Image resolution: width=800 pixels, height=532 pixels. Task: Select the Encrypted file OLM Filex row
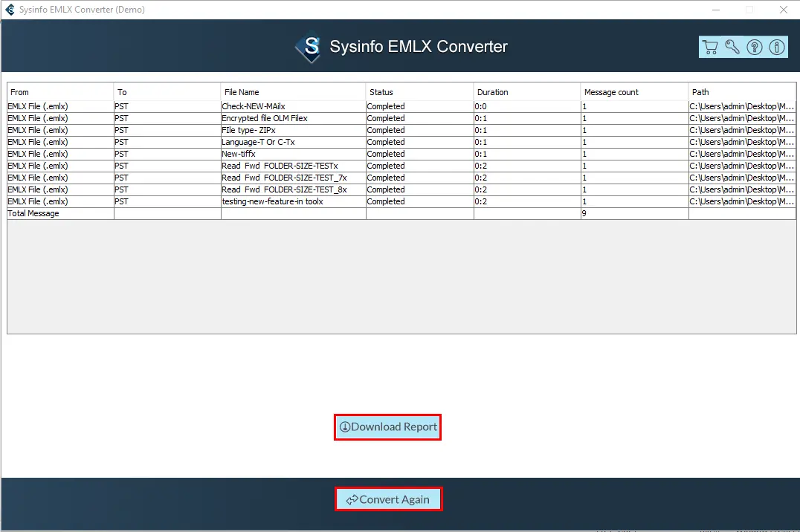pyautogui.click(x=264, y=118)
